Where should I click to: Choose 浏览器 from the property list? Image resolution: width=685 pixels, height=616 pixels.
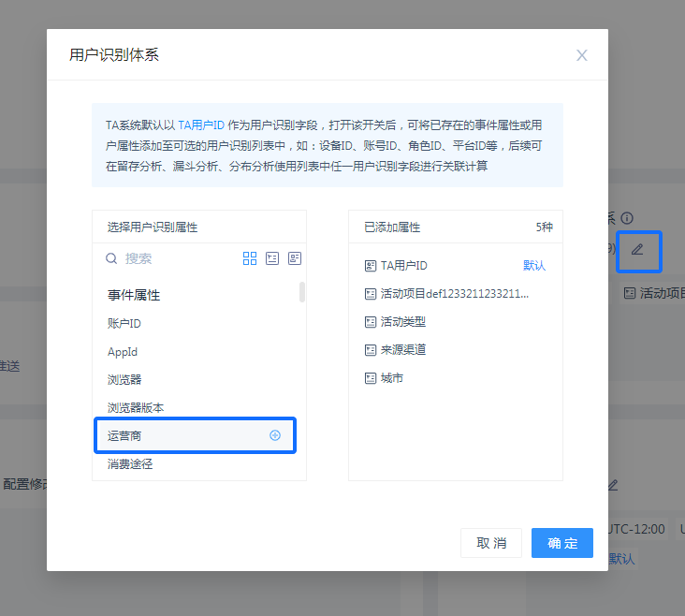pos(124,379)
